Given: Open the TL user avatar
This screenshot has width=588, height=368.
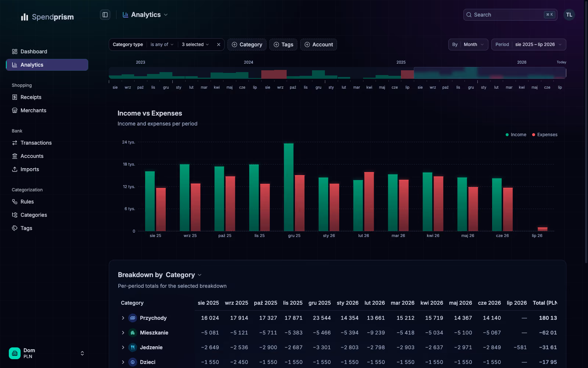Looking at the screenshot, I should [x=569, y=15].
